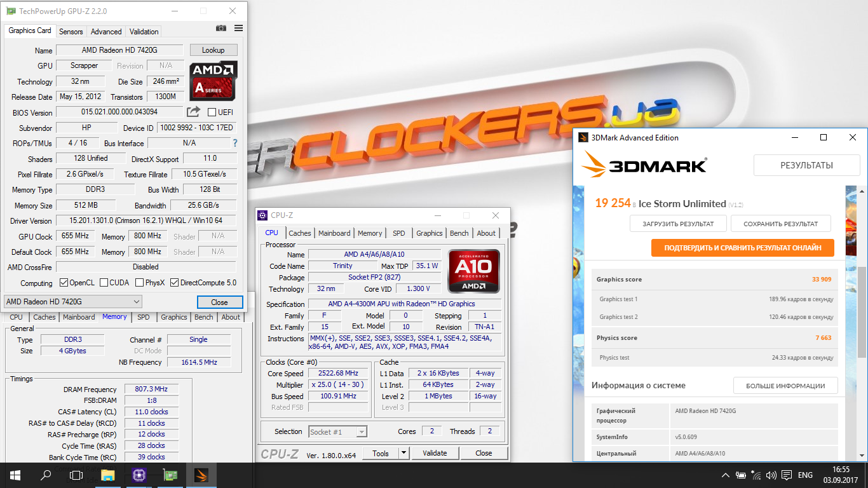868x488 pixels.
Task: Toggle UEFI checkbox in GPU-Z
Action: click(212, 112)
